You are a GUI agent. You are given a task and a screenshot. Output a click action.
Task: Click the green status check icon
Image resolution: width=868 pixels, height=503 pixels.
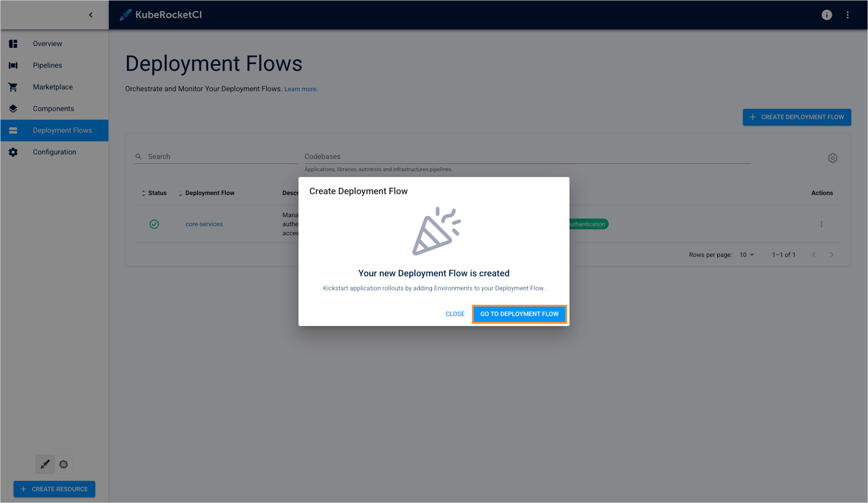[154, 224]
